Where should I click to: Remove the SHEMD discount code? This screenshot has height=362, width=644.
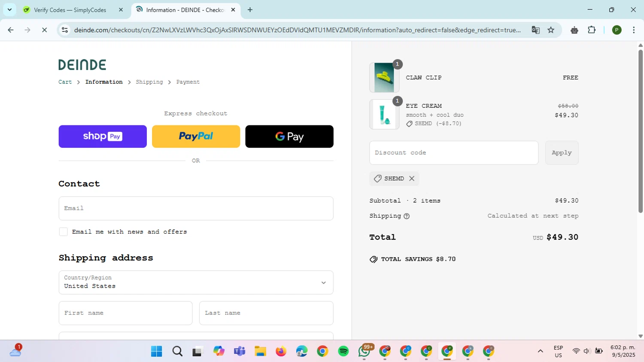click(412, 179)
